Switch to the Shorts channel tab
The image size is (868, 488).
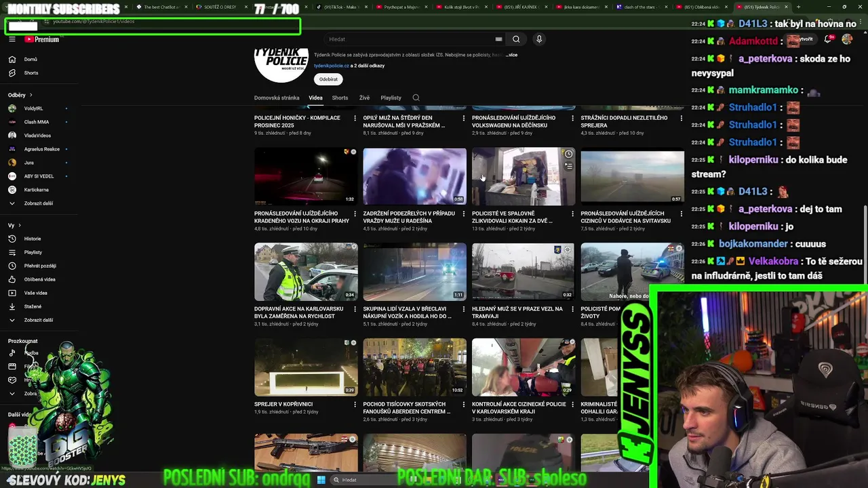[340, 98]
